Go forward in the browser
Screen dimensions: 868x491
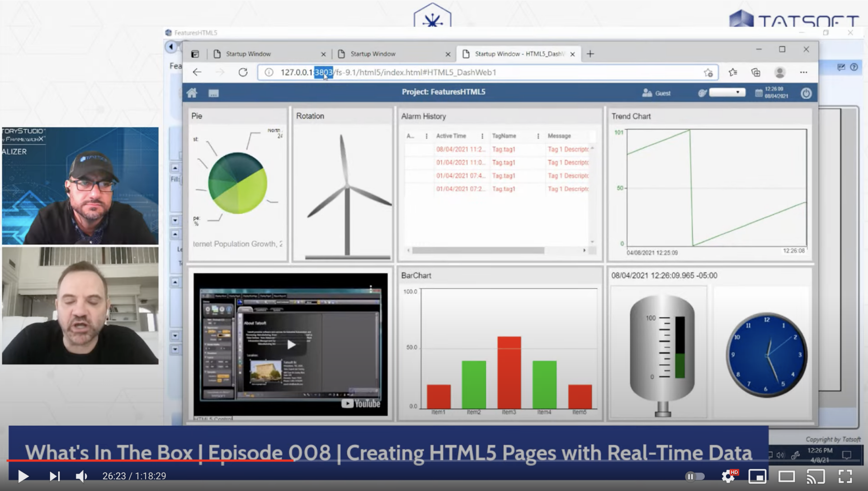click(220, 72)
